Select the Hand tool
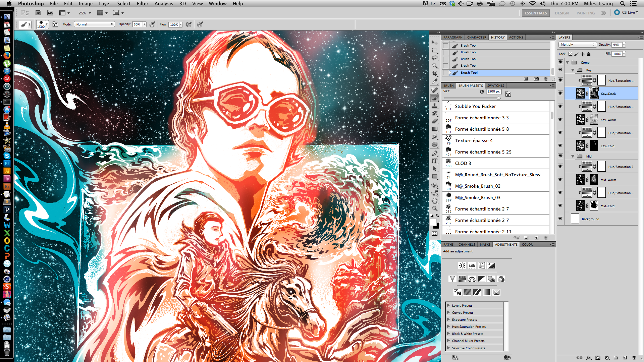The height and width of the screenshot is (362, 644). 435,201
